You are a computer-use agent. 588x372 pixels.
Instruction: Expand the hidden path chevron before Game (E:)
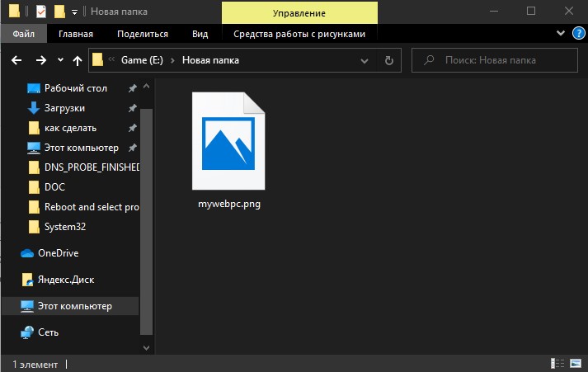pos(111,59)
